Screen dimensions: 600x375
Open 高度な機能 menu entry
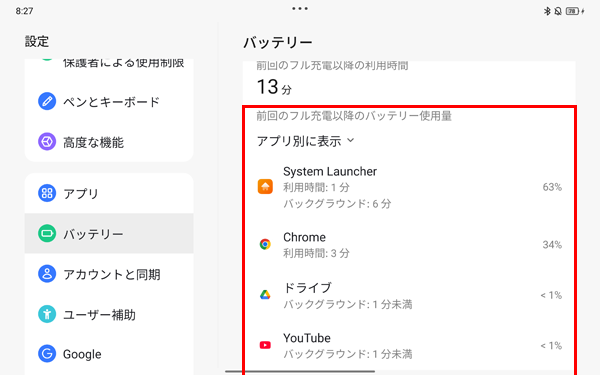109,142
